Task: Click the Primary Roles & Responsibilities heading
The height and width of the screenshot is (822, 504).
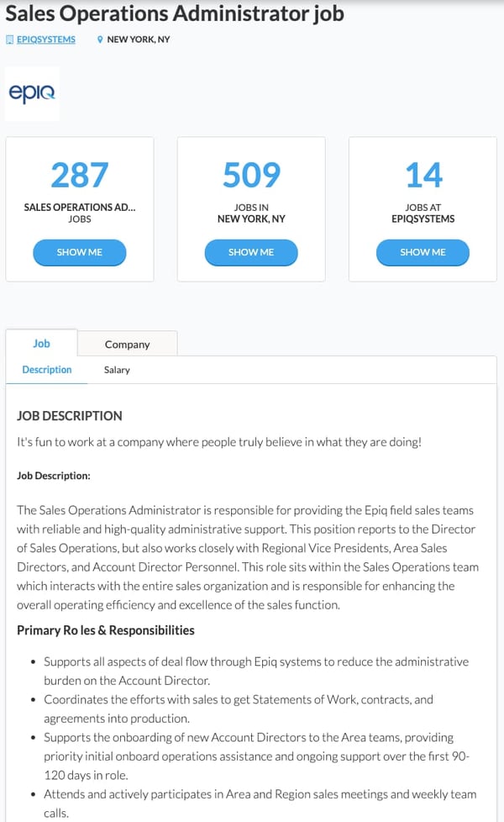Action: [105, 630]
